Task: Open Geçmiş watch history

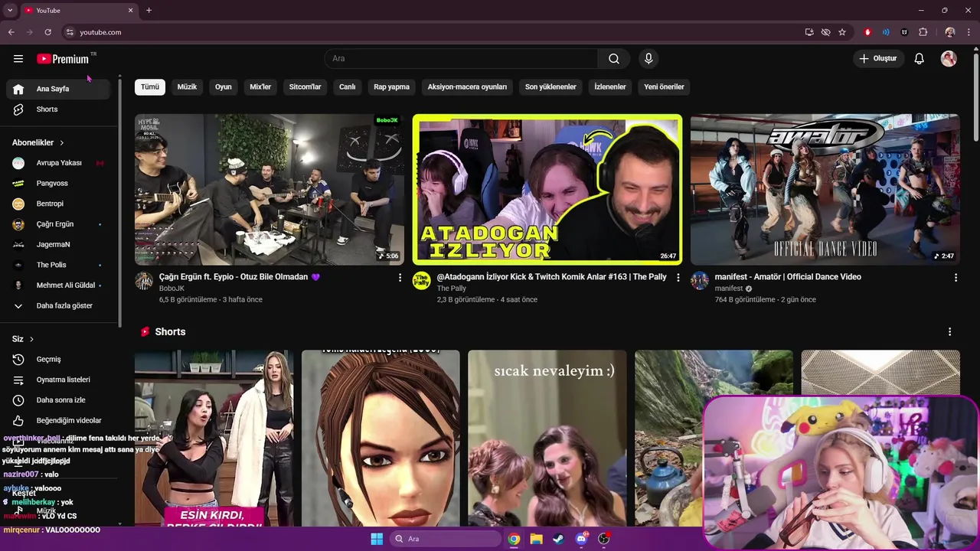Action: 58,359
